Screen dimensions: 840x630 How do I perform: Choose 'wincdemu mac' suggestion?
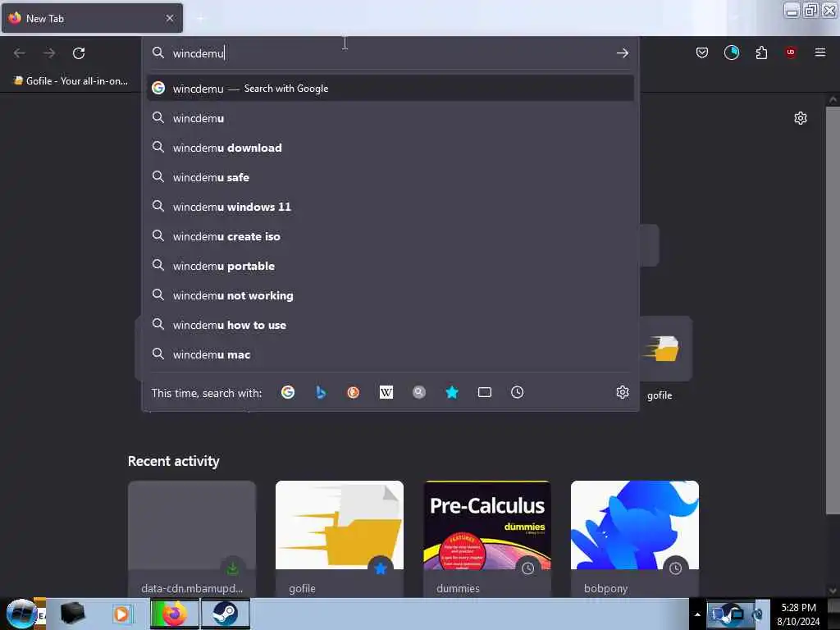390,354
